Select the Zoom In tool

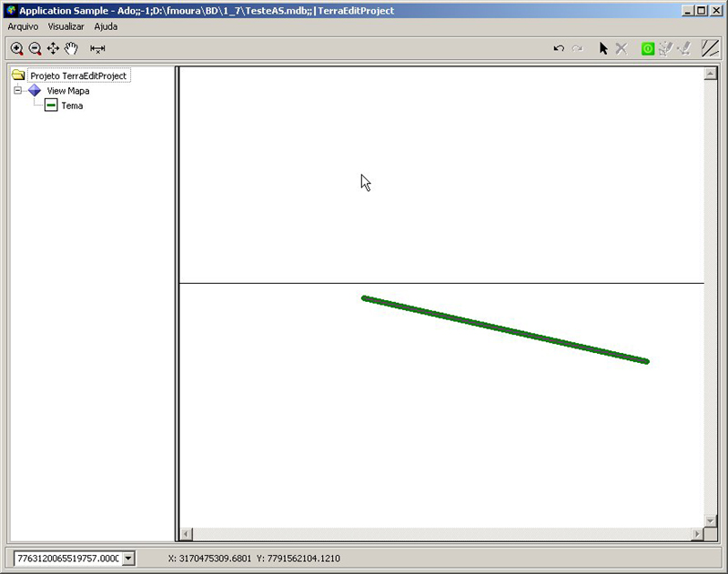(x=17, y=49)
